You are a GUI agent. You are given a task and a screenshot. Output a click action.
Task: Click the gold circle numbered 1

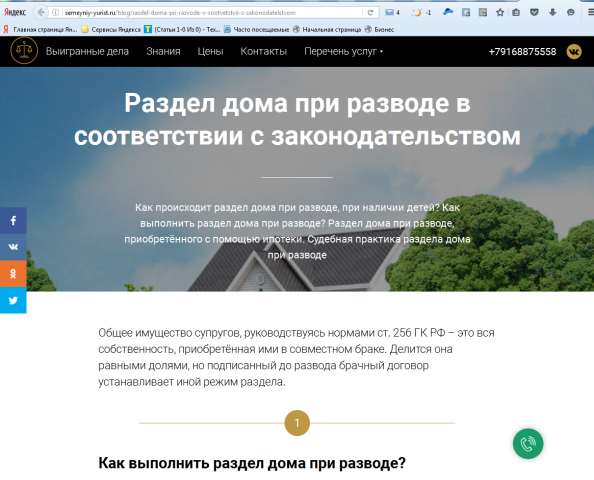(x=297, y=423)
